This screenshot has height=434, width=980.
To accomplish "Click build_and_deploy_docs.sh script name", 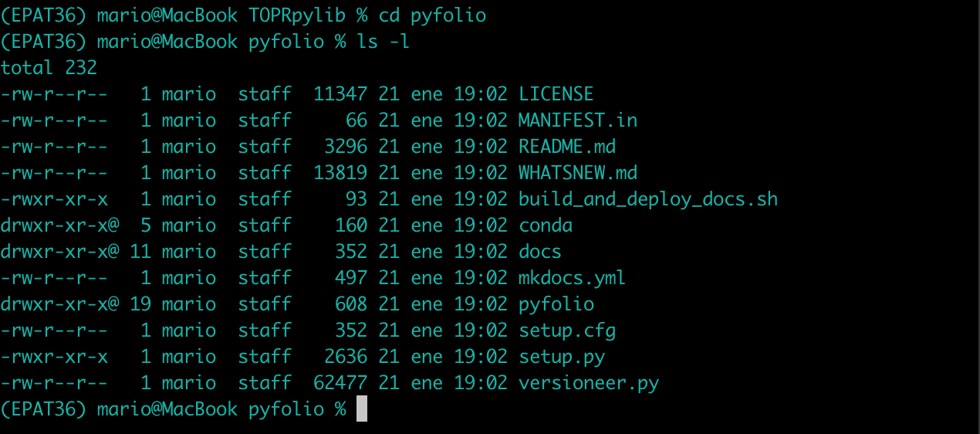I will tap(647, 199).
